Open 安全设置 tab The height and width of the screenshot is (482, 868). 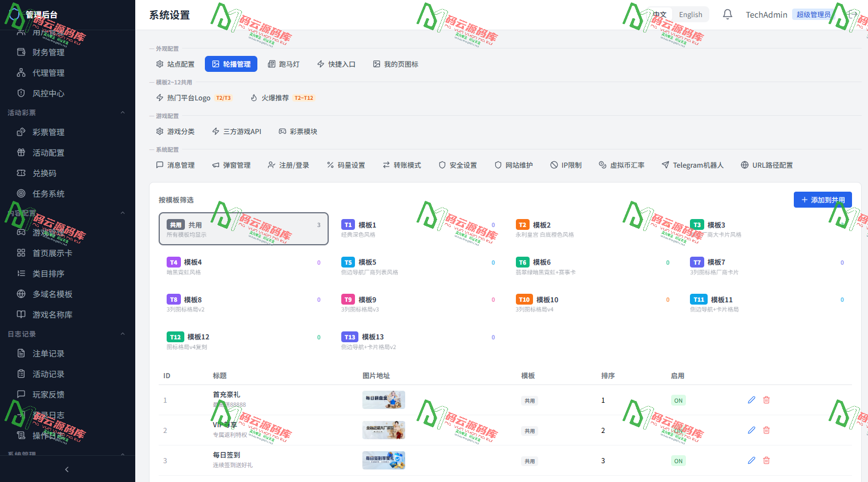pos(458,165)
